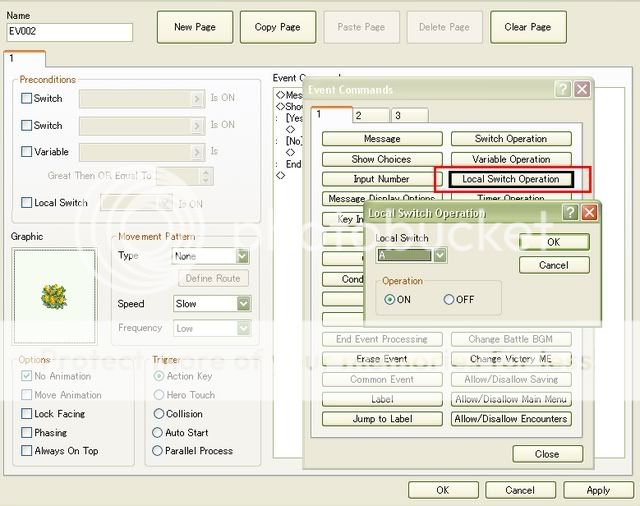
Task: Close the Local Switch Operation dialog
Action: tap(589, 213)
